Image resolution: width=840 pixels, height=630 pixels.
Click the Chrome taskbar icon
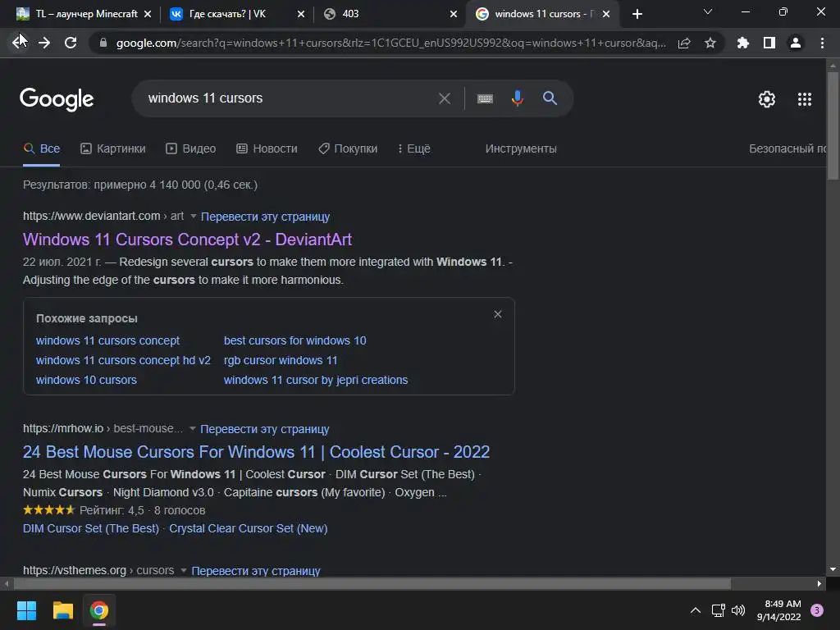pos(99,610)
